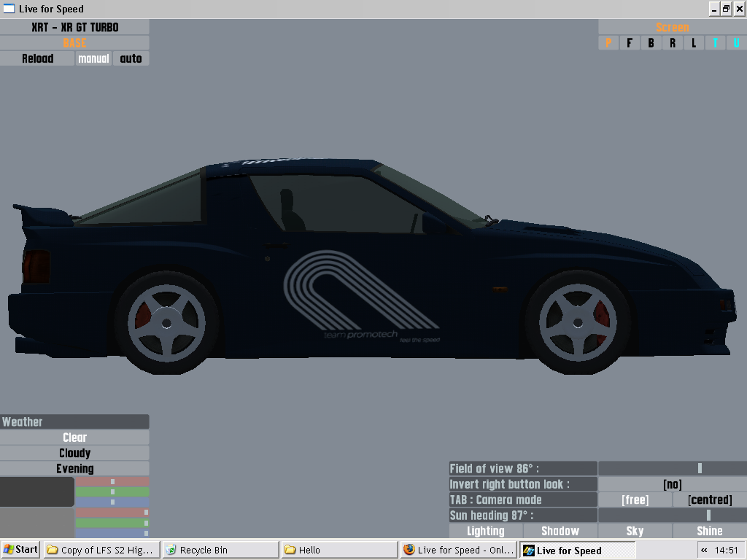
Task: Switch to Firefox Live for Speed - Onl... taskbar item
Action: [x=458, y=550]
